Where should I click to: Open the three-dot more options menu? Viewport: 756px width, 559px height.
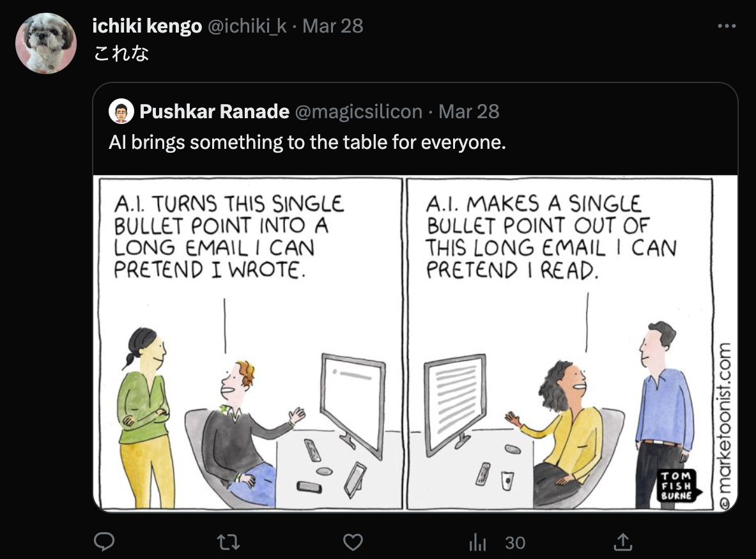pos(727,26)
